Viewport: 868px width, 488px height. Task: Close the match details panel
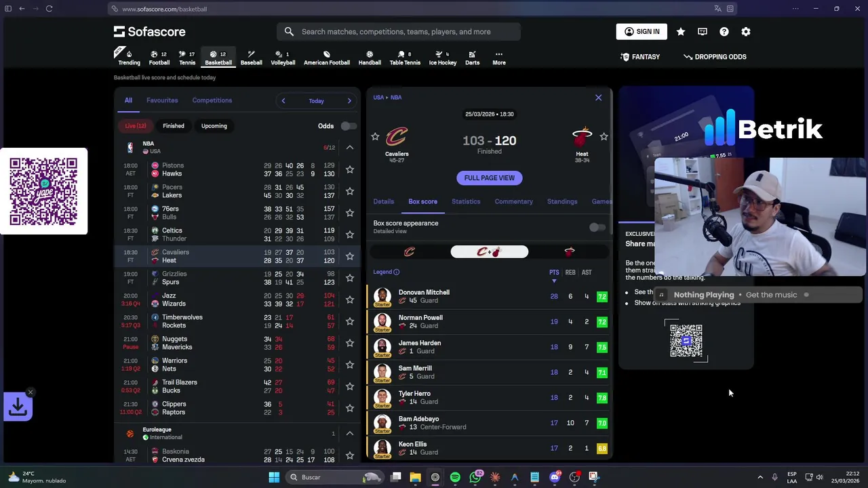point(598,98)
